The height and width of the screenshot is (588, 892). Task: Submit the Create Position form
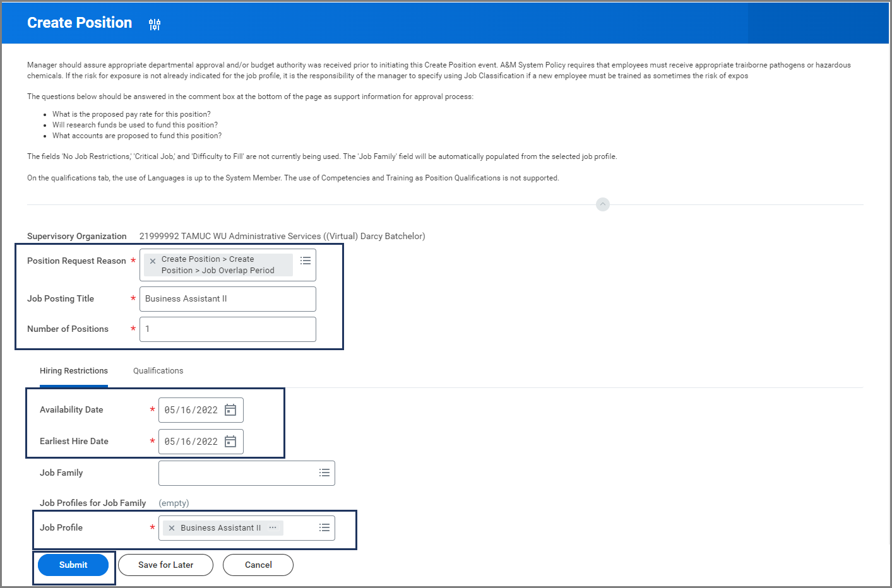click(73, 565)
